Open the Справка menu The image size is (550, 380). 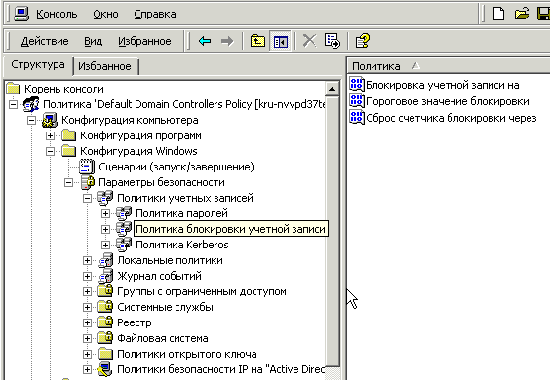[x=155, y=14]
